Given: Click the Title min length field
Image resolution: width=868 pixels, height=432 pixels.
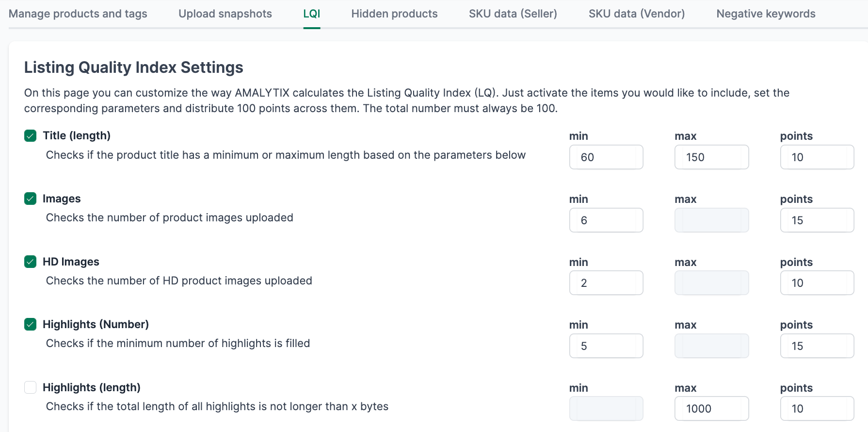Looking at the screenshot, I should 606,157.
